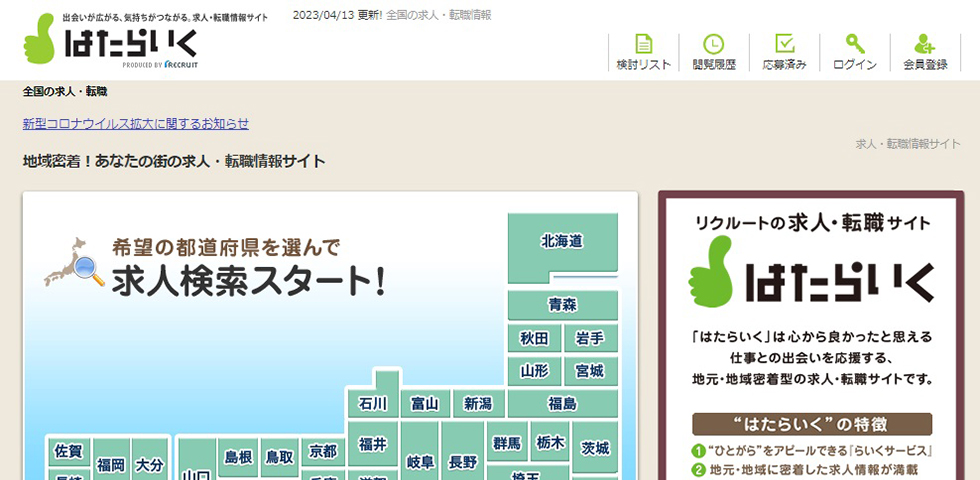
Task: Click the リクルートの求人・転職サイト banner title
Action: pos(812,222)
